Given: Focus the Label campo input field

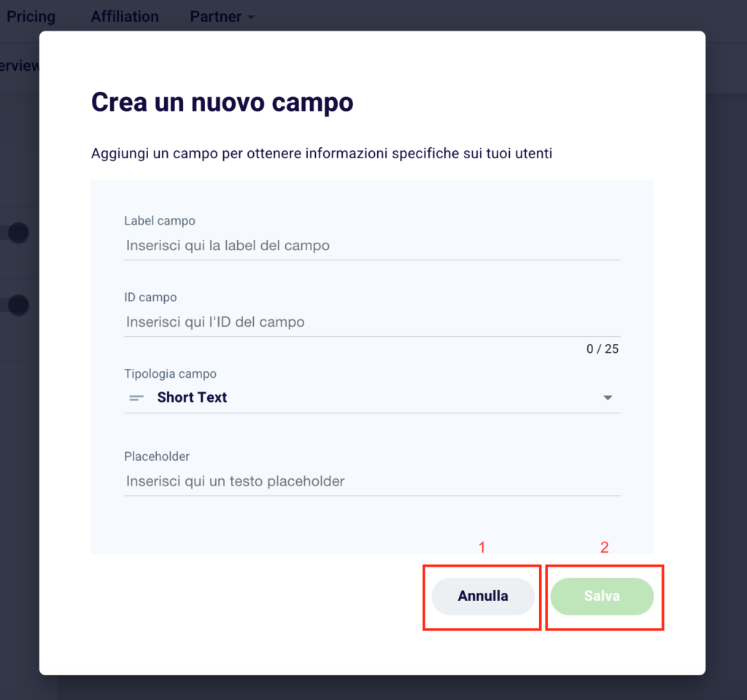Looking at the screenshot, I should [x=372, y=246].
